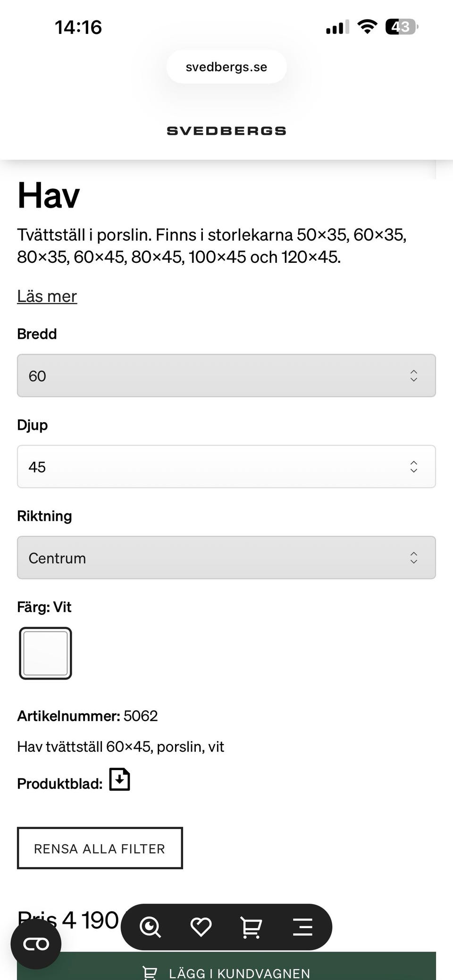Image resolution: width=453 pixels, height=980 pixels.
Task: Tap the svedbergs.se address pill
Action: coord(226,67)
